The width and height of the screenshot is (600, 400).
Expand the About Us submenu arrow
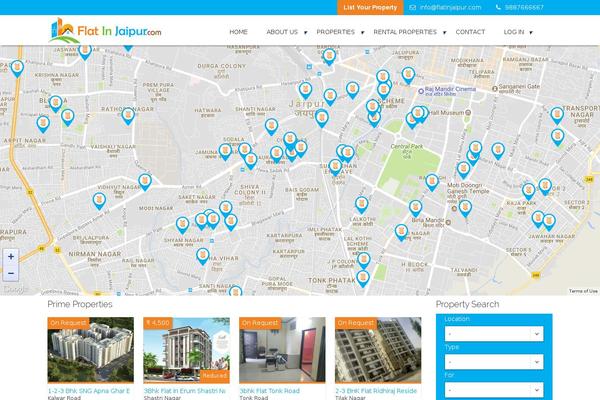[x=305, y=33]
